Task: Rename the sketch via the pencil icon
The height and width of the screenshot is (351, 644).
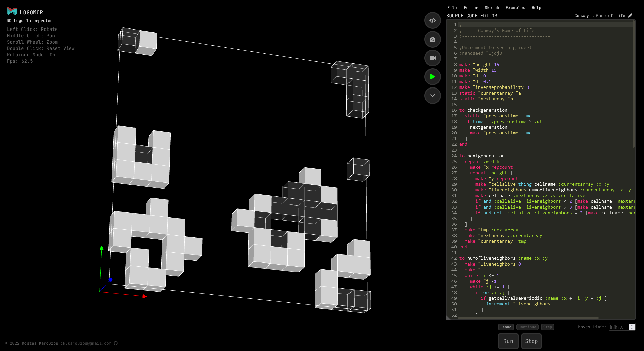Action: [x=630, y=15]
